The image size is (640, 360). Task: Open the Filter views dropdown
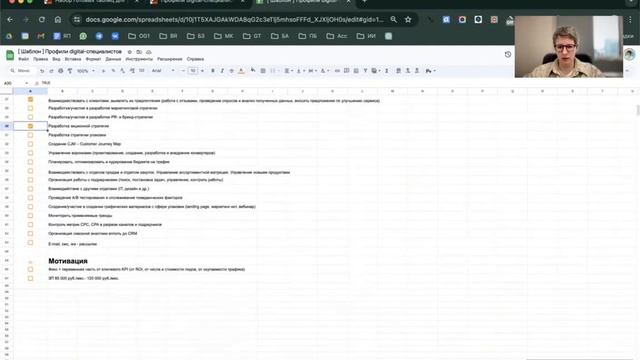(x=375, y=71)
